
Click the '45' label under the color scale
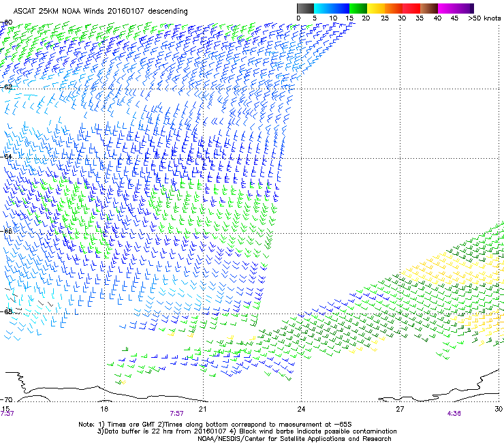click(x=454, y=18)
